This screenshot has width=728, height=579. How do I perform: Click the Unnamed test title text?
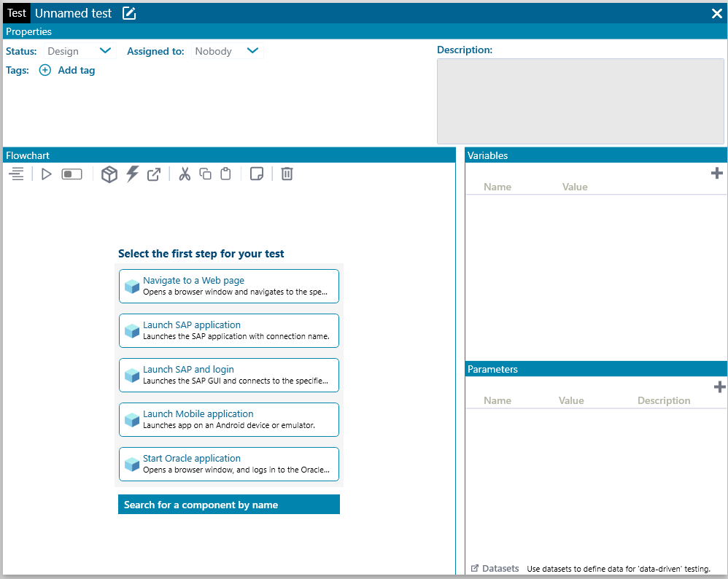click(x=74, y=13)
